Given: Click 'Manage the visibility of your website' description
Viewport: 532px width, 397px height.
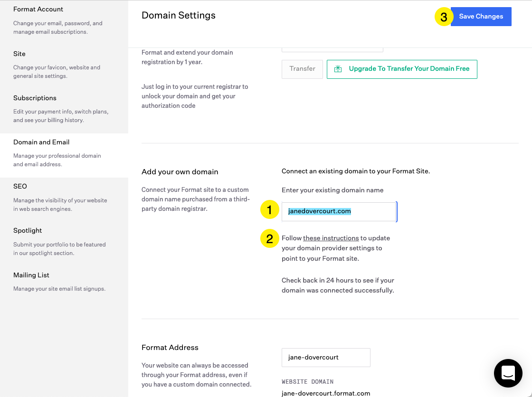Looking at the screenshot, I should point(60,205).
